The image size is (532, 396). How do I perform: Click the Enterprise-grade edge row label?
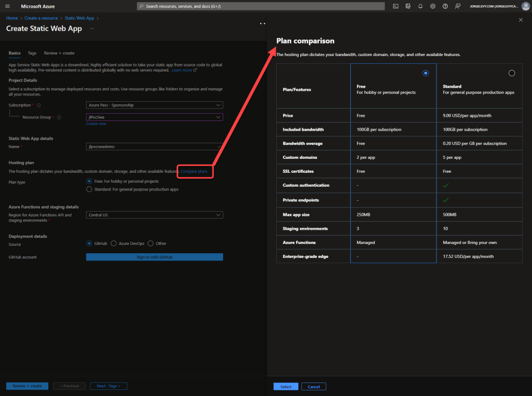[305, 256]
